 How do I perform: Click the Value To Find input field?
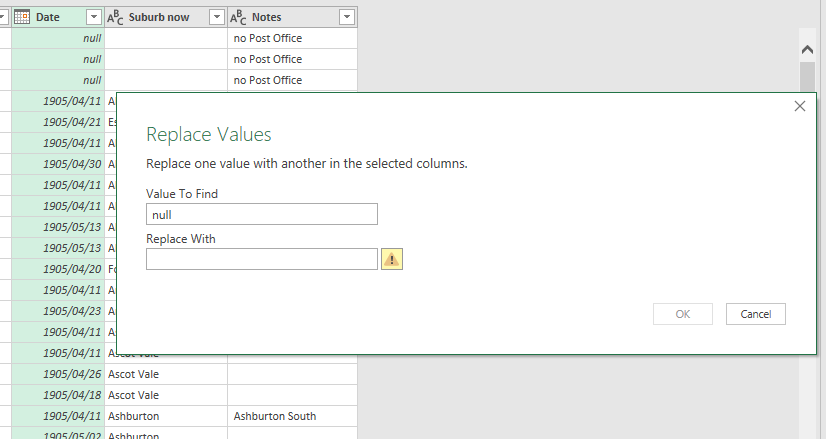point(262,214)
